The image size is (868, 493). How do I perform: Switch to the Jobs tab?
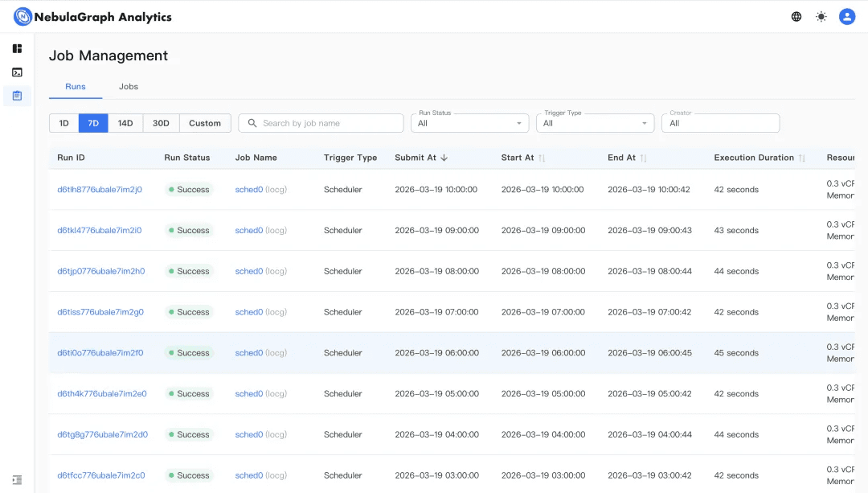tap(129, 87)
